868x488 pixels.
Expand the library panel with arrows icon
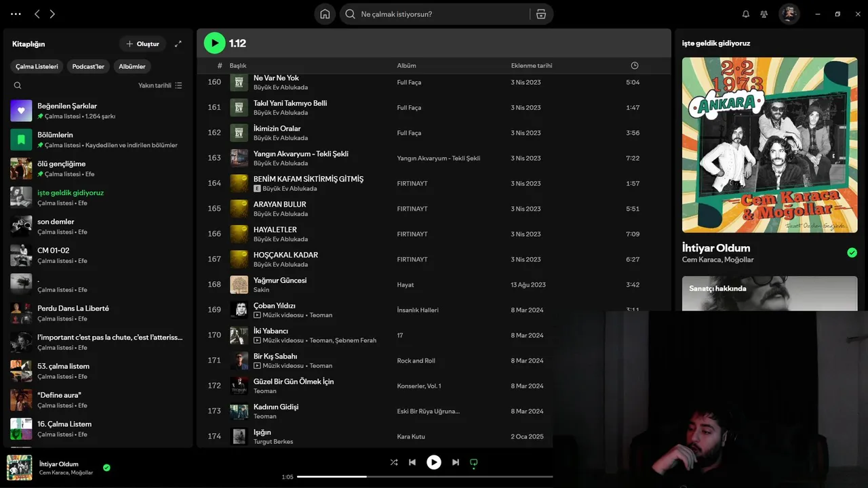pyautogui.click(x=178, y=44)
